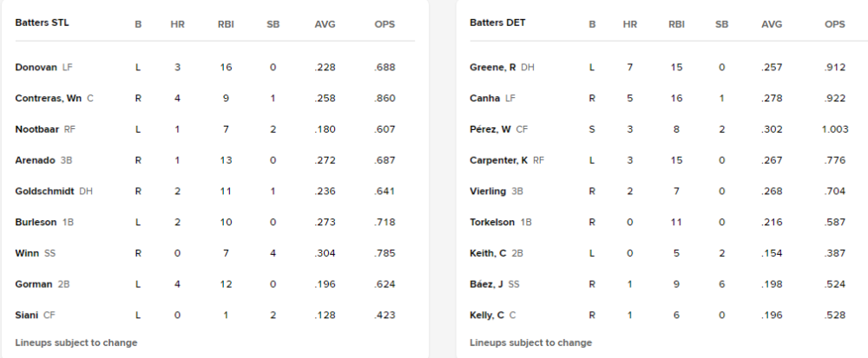The width and height of the screenshot is (868, 358).
Task: Open Keith, C player page
Action: pyautogui.click(x=486, y=254)
